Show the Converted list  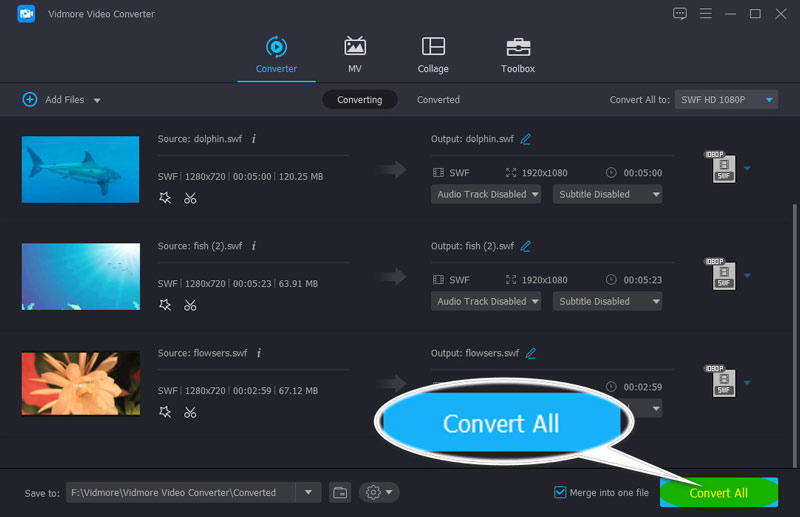click(x=438, y=100)
